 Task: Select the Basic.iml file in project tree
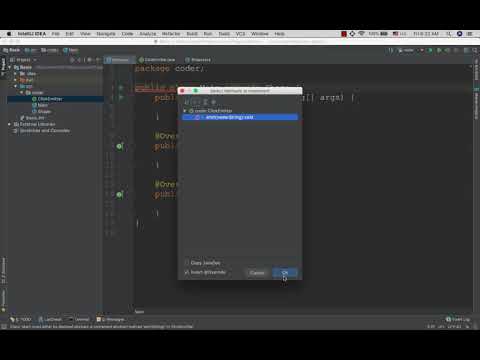(35, 118)
